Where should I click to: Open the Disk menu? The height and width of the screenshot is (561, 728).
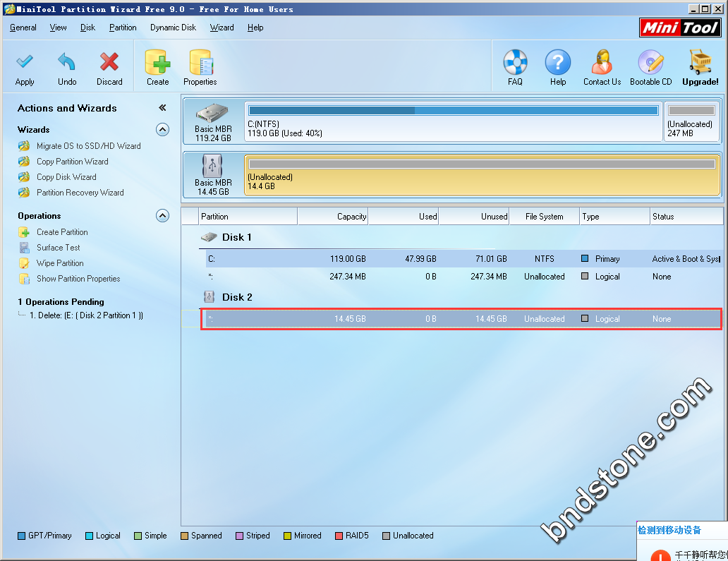coord(87,28)
